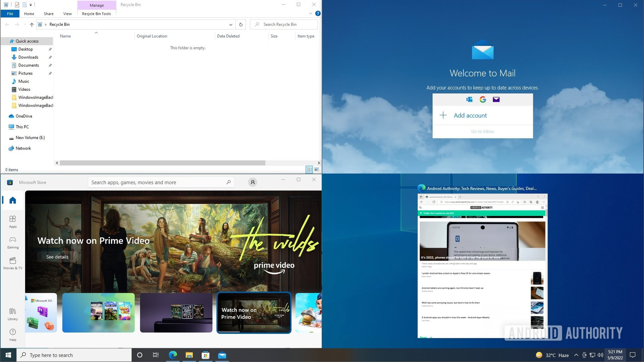The width and height of the screenshot is (644, 362).
Task: Toggle the List view in Recycle Bin toolbar
Action: 309,169
